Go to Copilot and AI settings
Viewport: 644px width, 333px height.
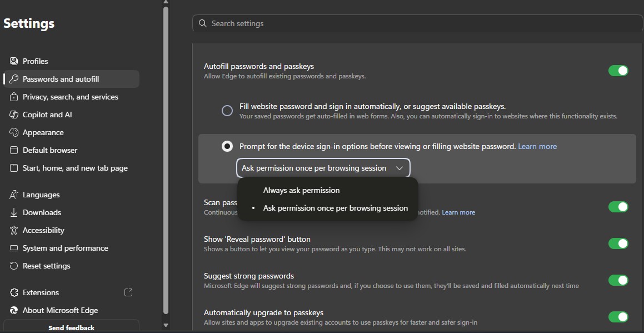(72, 115)
